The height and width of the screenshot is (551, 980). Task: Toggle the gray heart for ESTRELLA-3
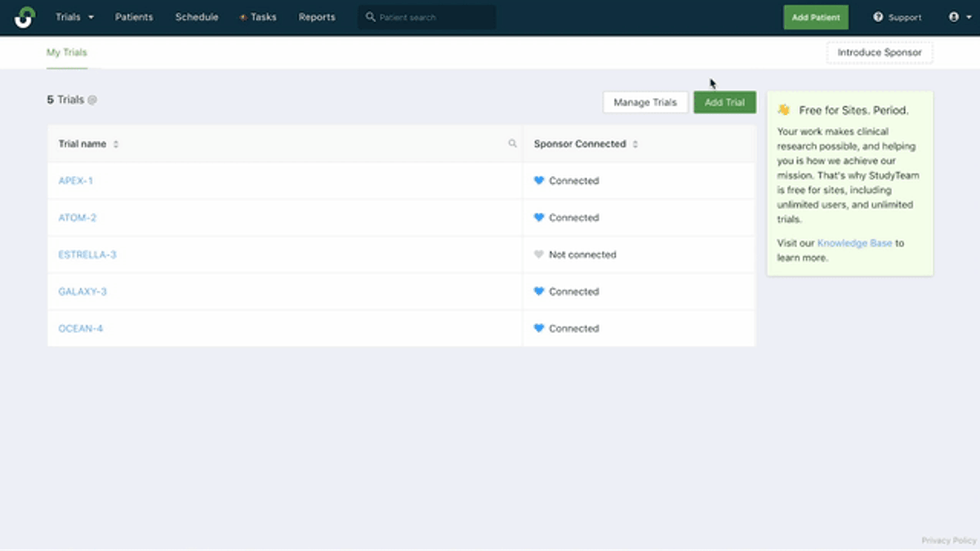click(x=538, y=254)
